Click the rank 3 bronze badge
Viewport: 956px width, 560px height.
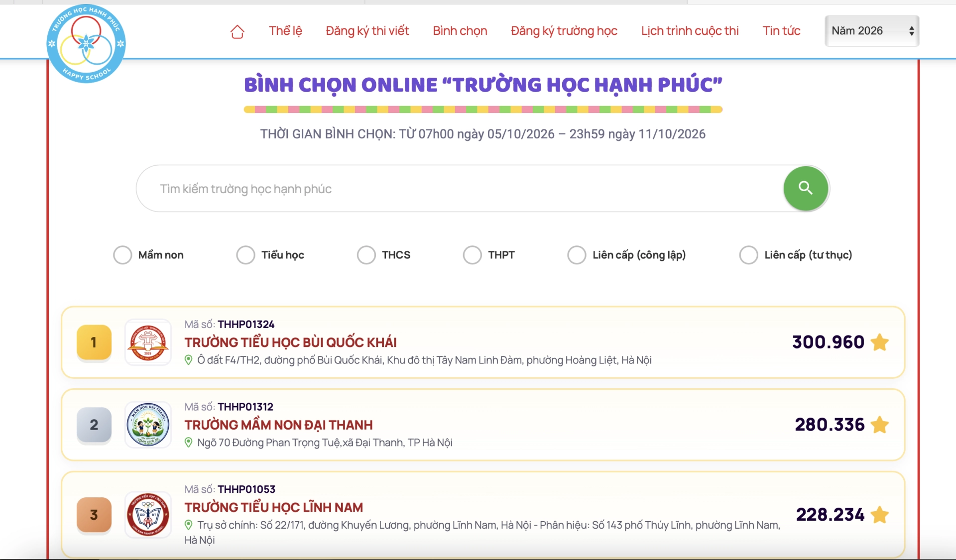94,515
